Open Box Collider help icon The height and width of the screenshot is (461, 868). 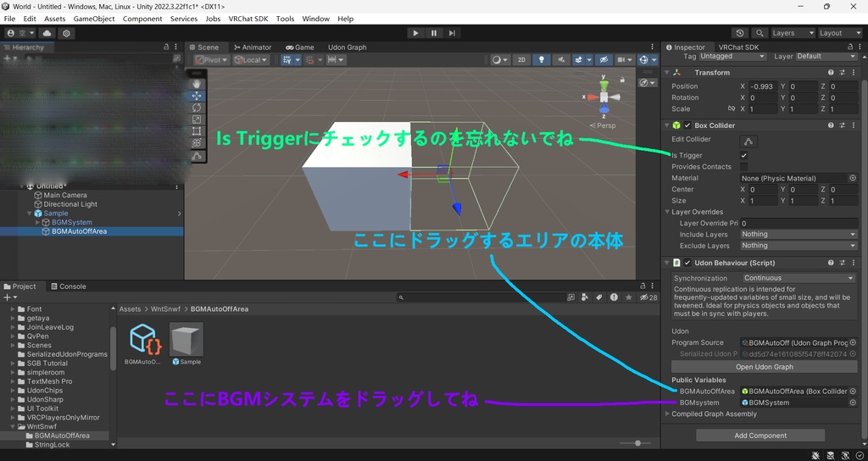click(x=831, y=125)
